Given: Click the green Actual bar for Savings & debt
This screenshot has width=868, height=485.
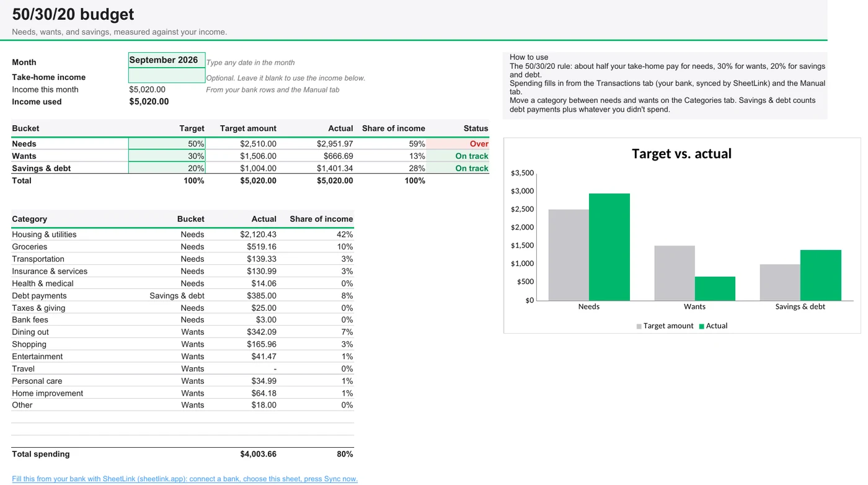Looking at the screenshot, I should coord(821,275).
